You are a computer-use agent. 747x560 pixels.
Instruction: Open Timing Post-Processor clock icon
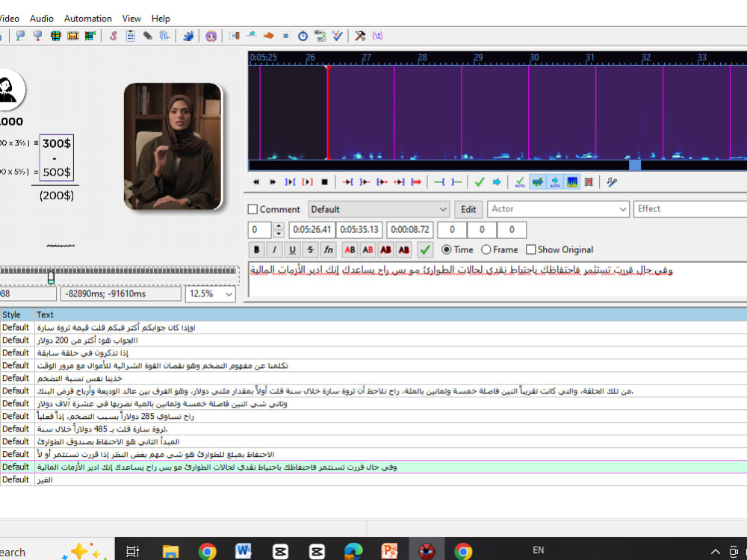click(303, 36)
